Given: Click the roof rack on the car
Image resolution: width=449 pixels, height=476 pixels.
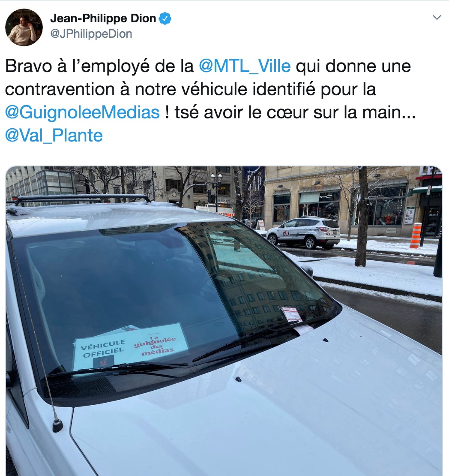Looking at the screenshot, I should click(x=82, y=199).
